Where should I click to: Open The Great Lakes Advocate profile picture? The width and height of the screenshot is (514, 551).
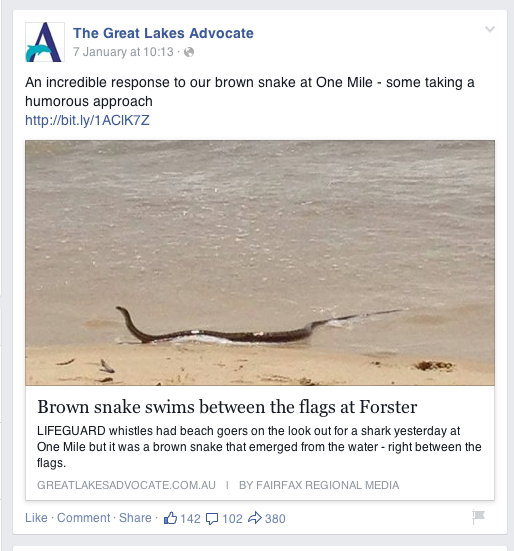(x=45, y=42)
